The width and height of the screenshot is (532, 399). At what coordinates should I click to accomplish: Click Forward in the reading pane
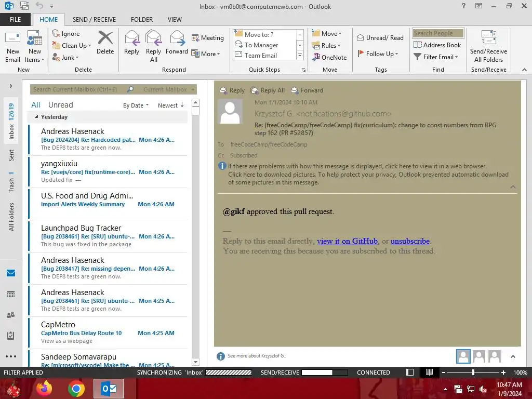[x=307, y=90]
